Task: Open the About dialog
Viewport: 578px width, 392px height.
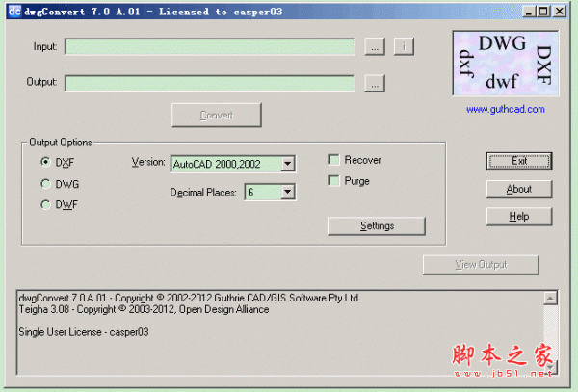Action: click(519, 189)
